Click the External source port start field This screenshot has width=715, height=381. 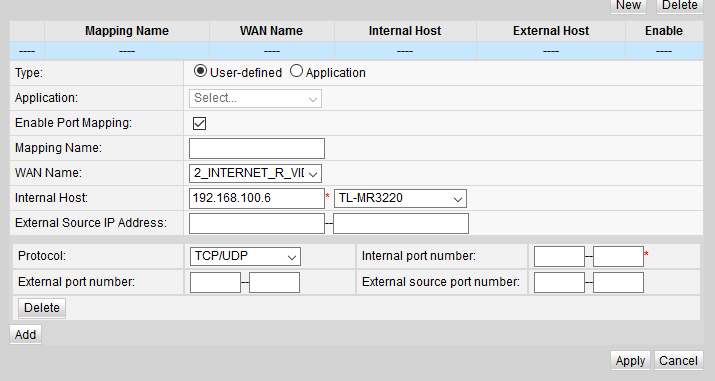560,283
